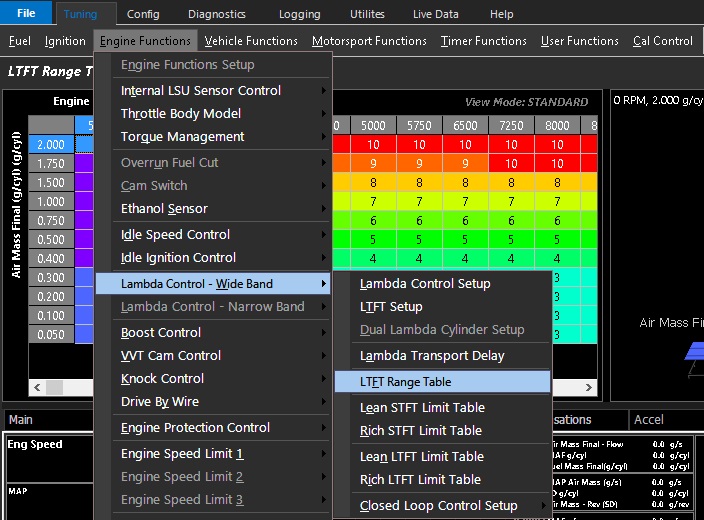
Task: Click the MAP live data gauge
Action: 49,501
